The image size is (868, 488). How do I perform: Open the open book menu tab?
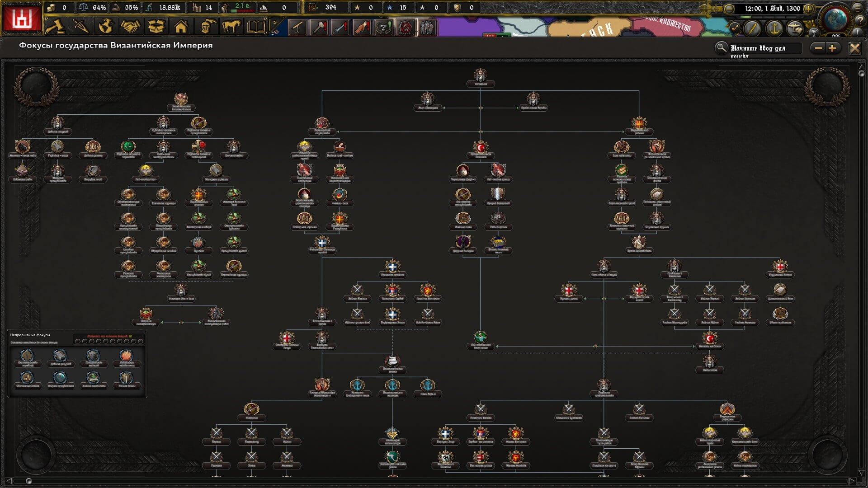[x=256, y=27]
